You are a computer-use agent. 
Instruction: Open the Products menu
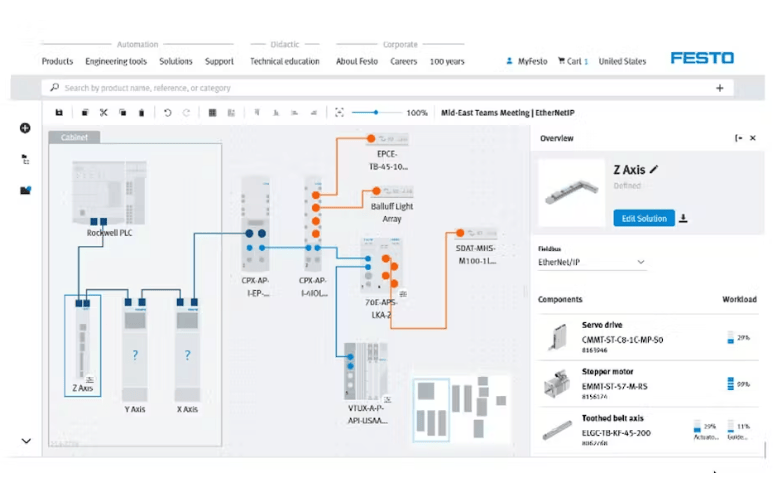click(57, 61)
